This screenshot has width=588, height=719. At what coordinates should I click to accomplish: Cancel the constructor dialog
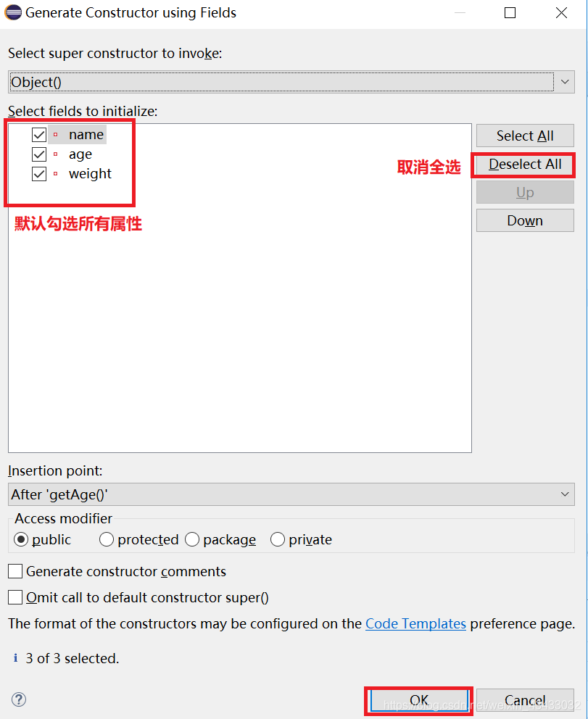525,700
